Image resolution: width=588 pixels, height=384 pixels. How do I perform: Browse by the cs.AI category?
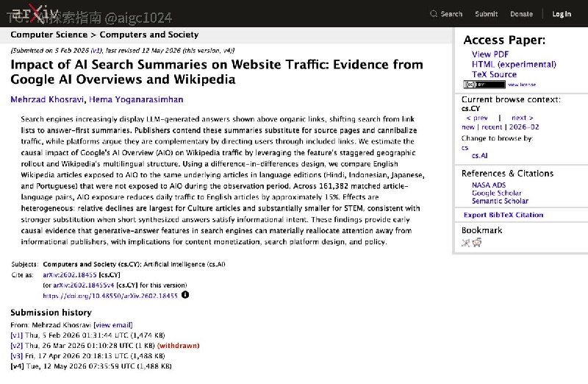pos(480,155)
